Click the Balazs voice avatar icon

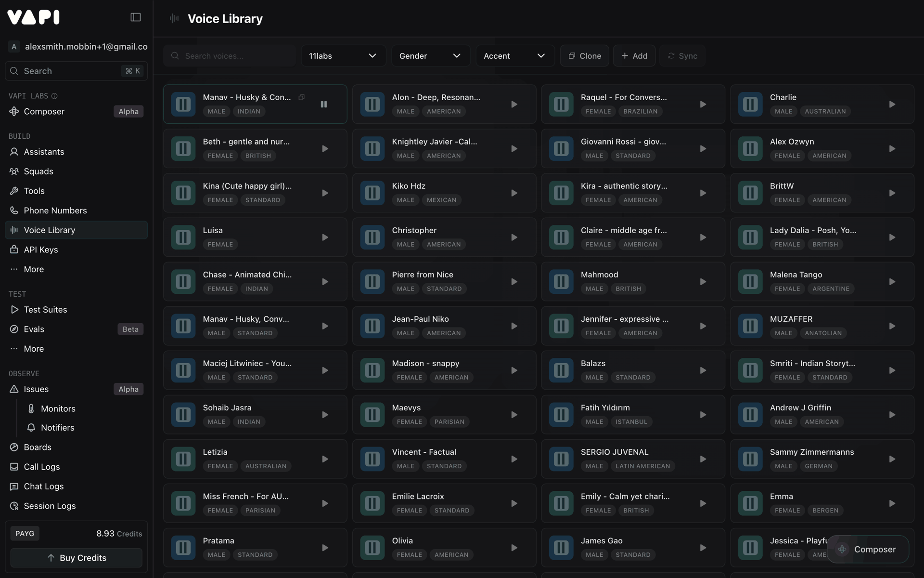click(561, 370)
